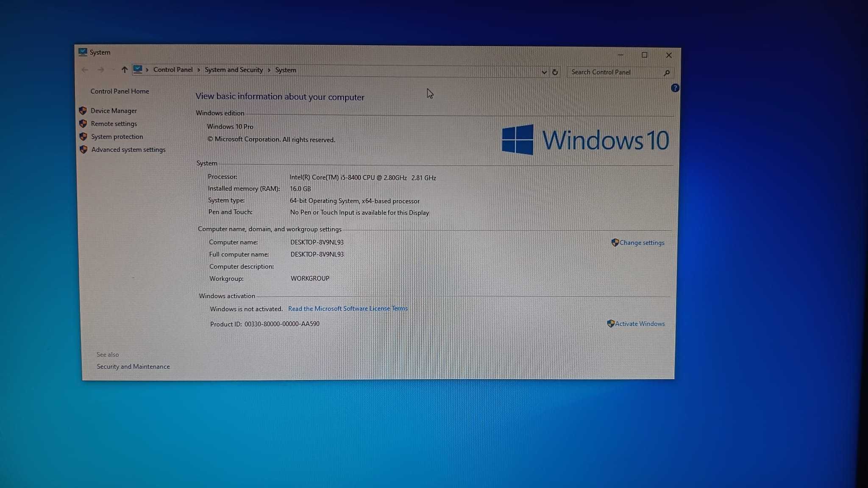
Task: Open Remote settings
Action: tap(114, 123)
